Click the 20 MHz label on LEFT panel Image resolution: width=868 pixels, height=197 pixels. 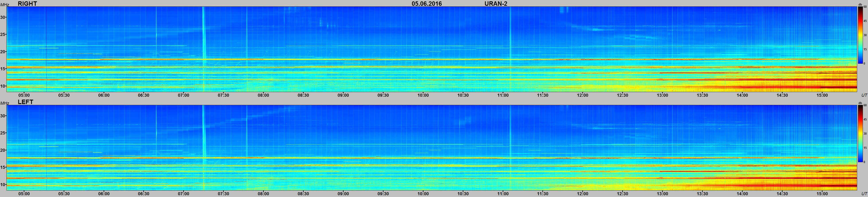pyautogui.click(x=3, y=150)
